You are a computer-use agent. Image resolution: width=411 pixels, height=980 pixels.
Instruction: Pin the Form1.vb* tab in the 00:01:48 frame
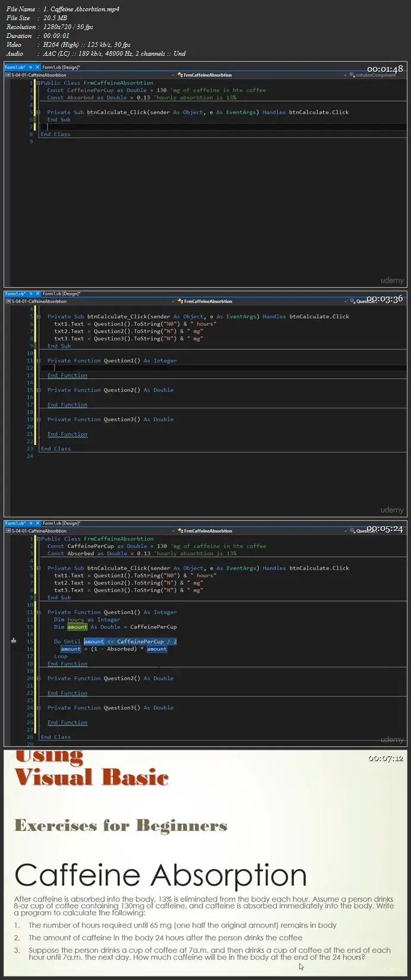(x=31, y=67)
